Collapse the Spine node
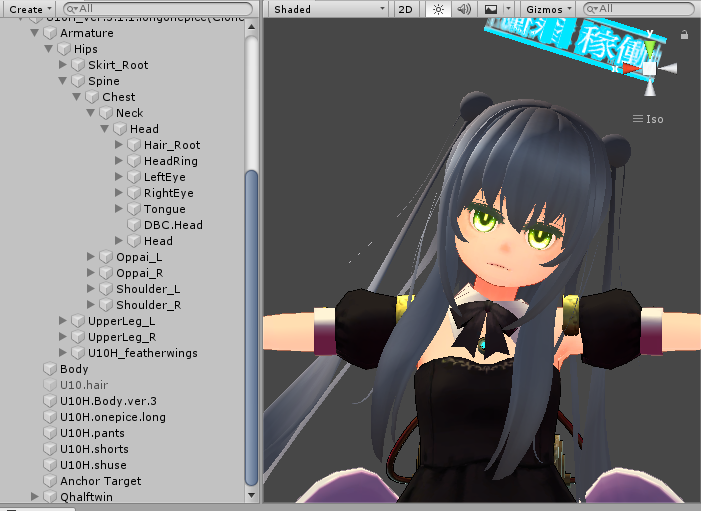This screenshot has width=701, height=511. pyautogui.click(x=63, y=81)
